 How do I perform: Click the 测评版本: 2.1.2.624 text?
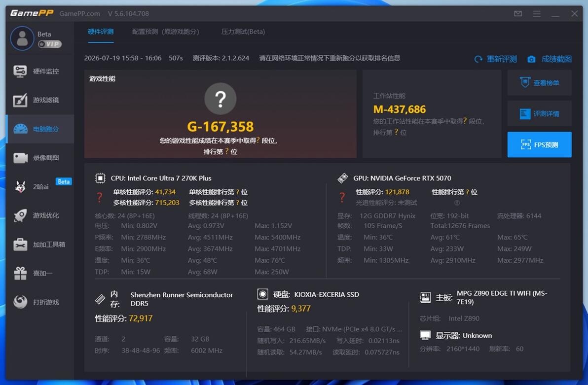[221, 58]
